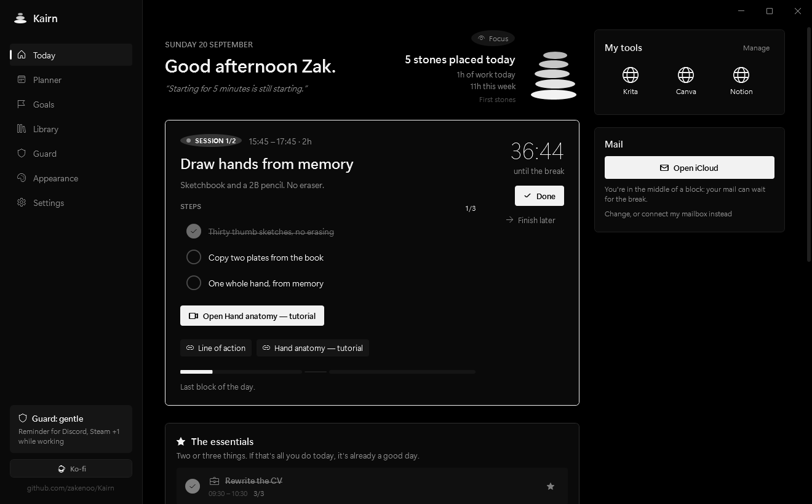Click '11h this week' text
Viewport: 812px width, 504px height.
(493, 86)
